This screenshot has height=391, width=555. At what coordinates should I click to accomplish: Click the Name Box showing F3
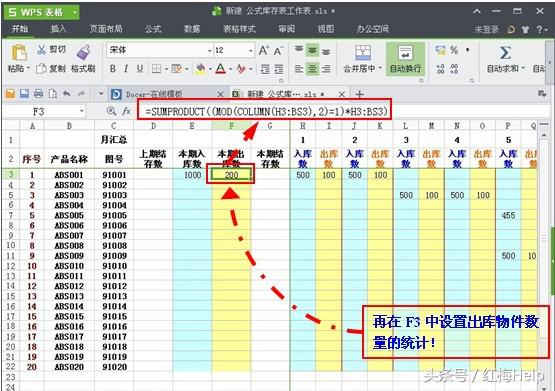pos(44,112)
